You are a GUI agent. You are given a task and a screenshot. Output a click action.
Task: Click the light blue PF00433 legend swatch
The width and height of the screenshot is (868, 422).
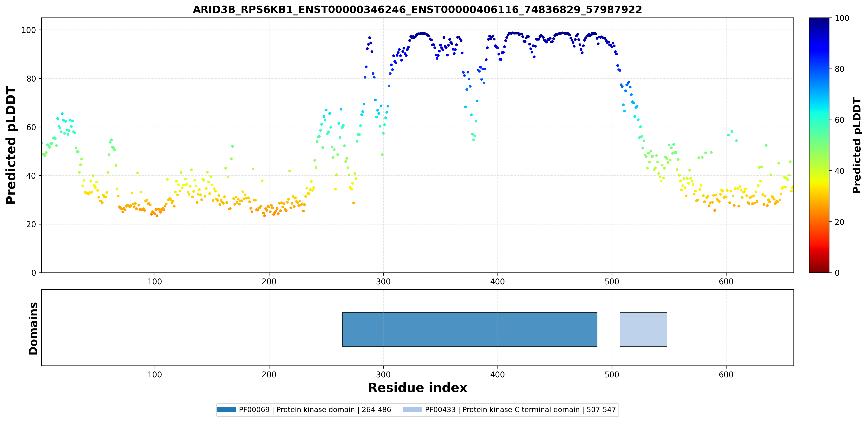412,410
